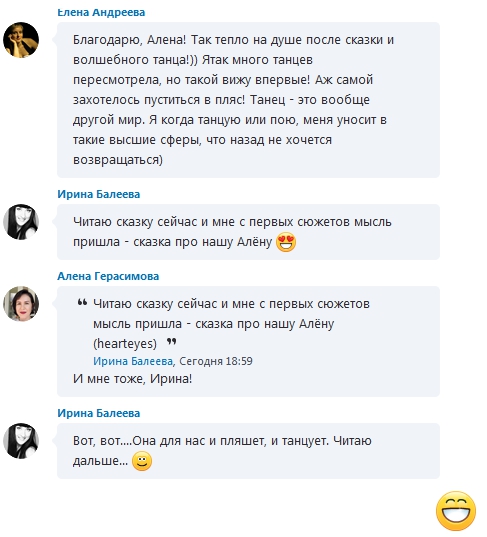Click the last Ирина Балеева name header
The image size is (487, 537).
(99, 413)
